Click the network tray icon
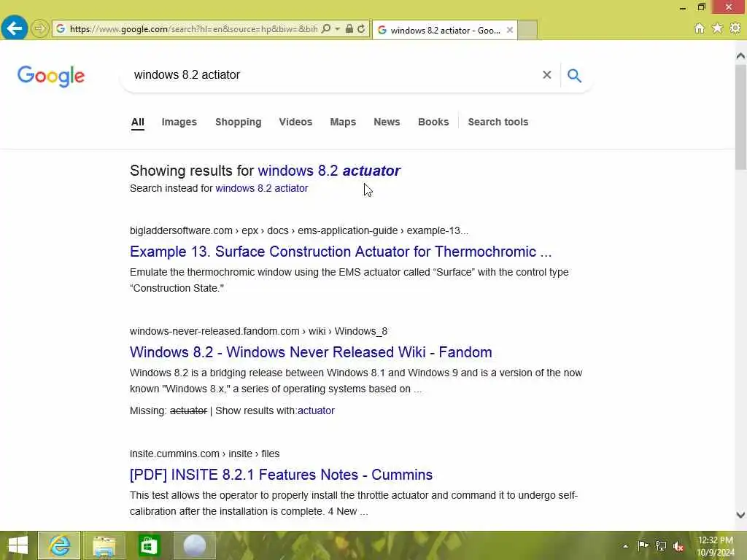 tap(660, 545)
